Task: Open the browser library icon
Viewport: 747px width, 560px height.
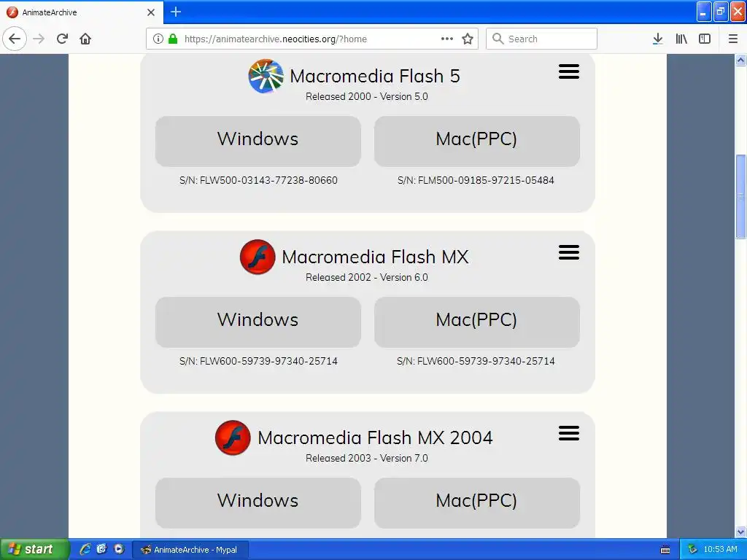Action: pyautogui.click(x=681, y=39)
